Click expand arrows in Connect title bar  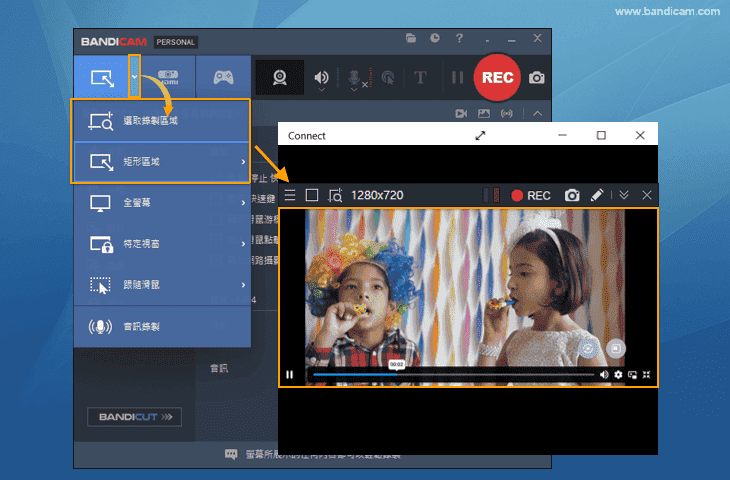[480, 135]
